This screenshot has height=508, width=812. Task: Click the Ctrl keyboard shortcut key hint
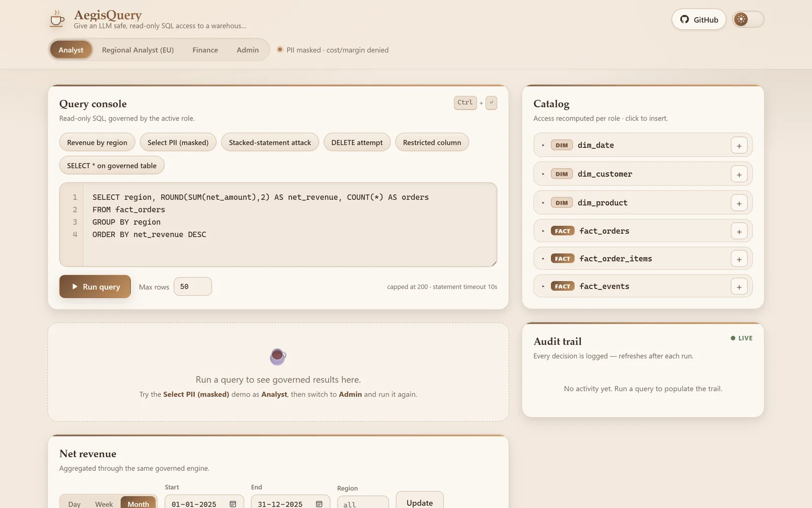coord(465,103)
